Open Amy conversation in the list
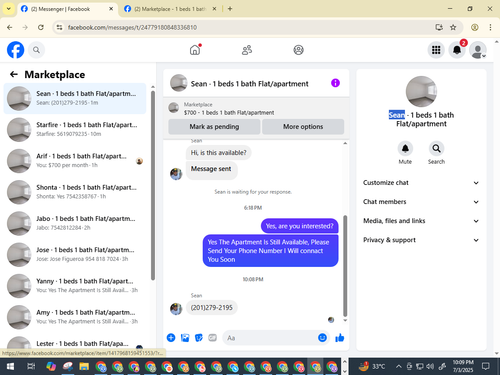Viewport: 500px width, 375px height. coord(75,317)
